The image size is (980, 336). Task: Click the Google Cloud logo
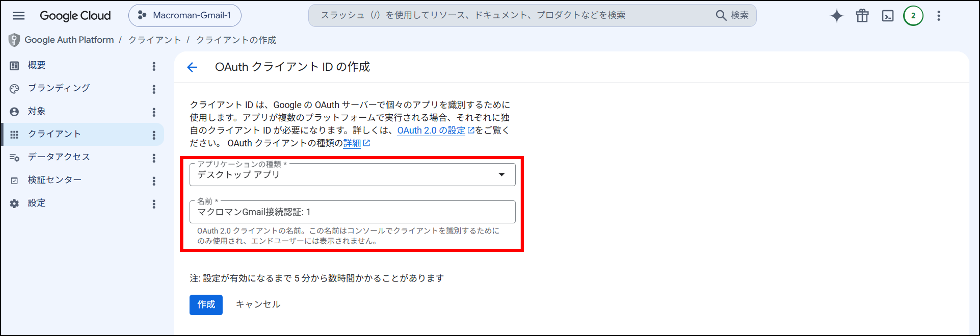(75, 16)
